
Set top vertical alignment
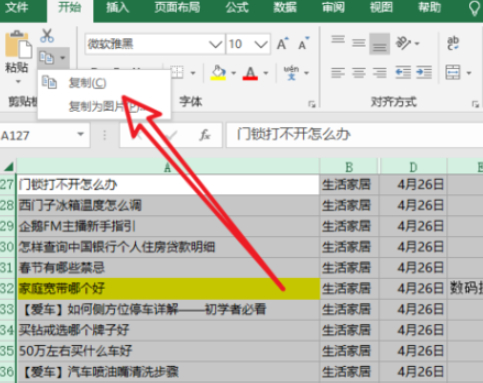tap(338, 40)
